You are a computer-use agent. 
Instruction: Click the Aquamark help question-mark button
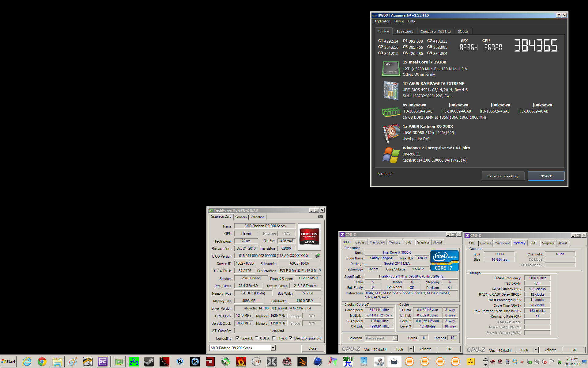tap(559, 15)
